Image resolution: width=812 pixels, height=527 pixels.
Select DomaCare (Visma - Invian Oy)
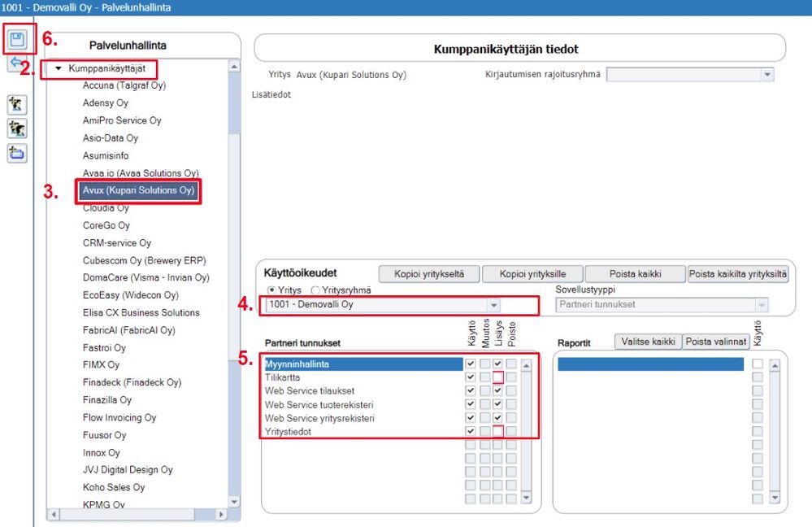(146, 278)
